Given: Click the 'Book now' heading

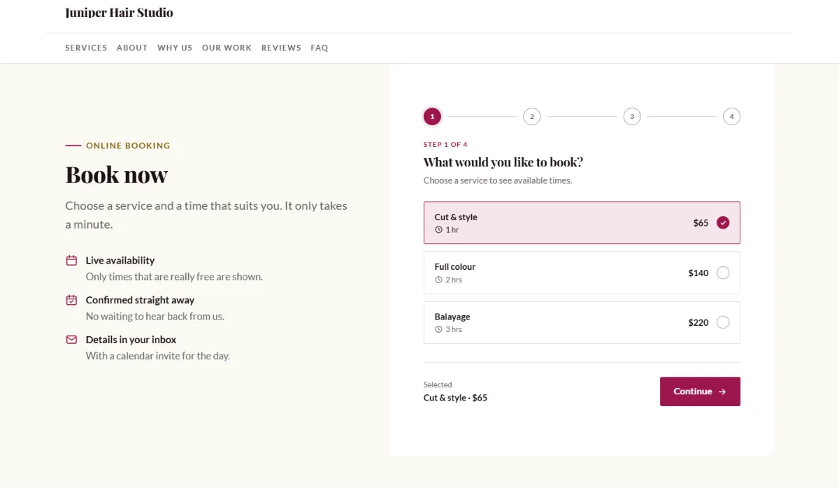Looking at the screenshot, I should coord(117,175).
